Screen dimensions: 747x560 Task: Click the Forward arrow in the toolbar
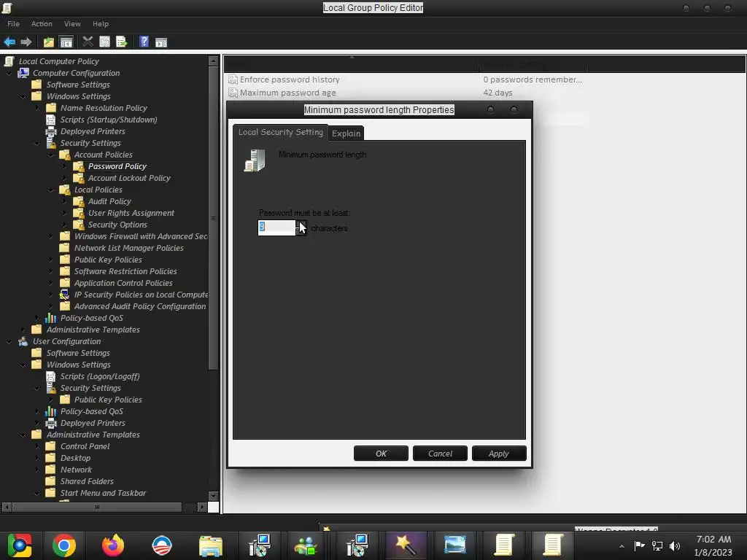[26, 42]
